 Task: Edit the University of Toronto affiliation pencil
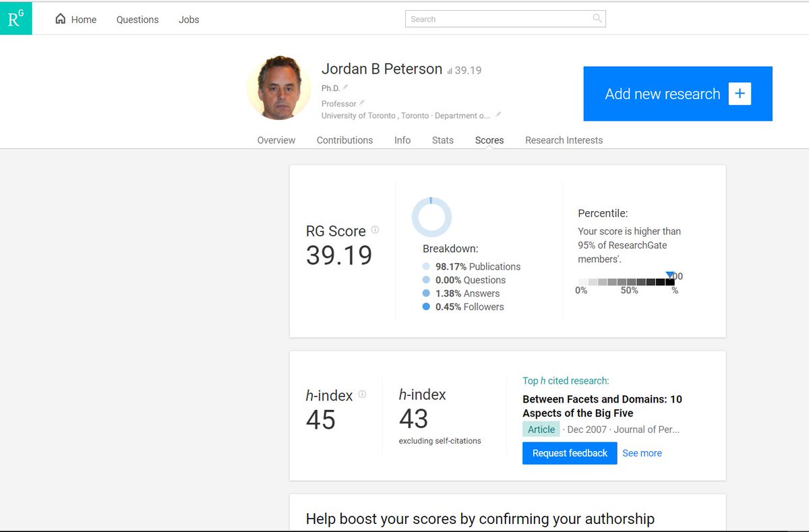[x=498, y=115]
